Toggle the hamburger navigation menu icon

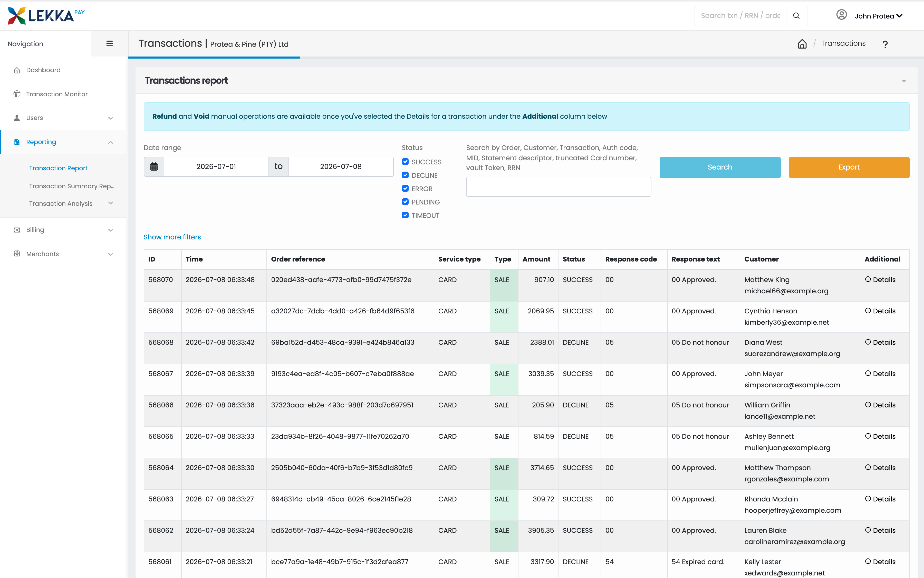(110, 44)
